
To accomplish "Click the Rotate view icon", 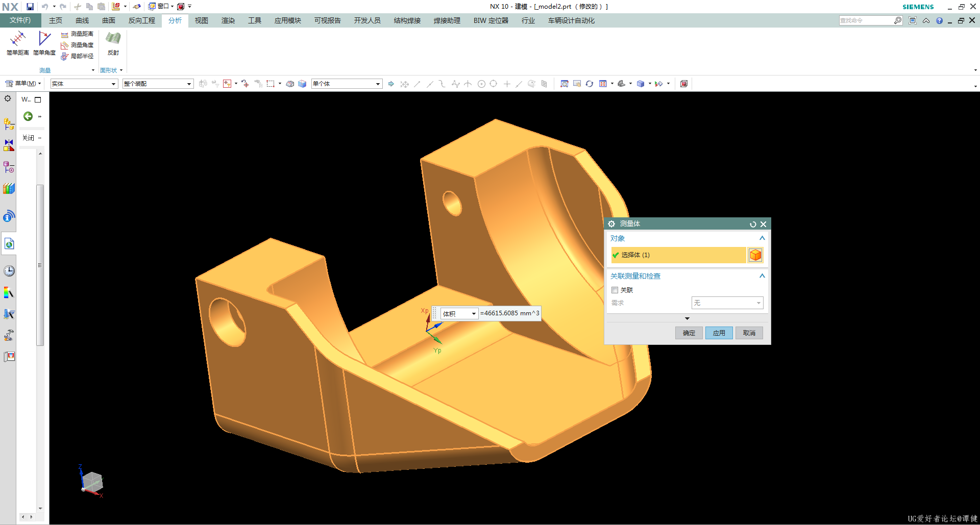I will (590, 84).
